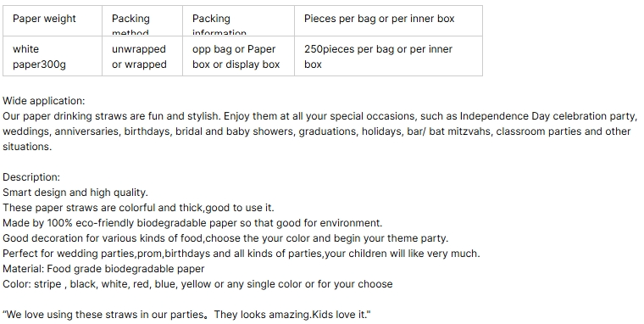This screenshot has height=324, width=644.
Task: Click the 100% eco-friendly biodegradable paper line
Action: click(x=192, y=223)
